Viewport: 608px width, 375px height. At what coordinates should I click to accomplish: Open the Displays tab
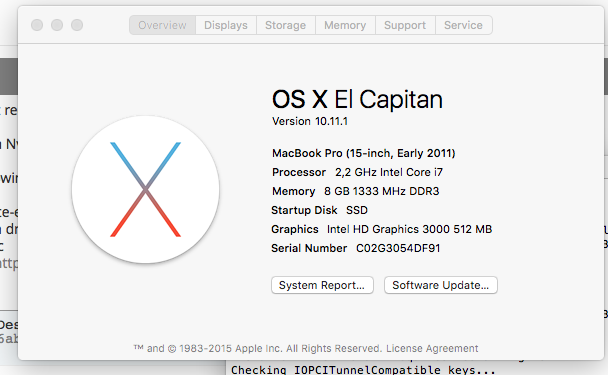point(226,25)
